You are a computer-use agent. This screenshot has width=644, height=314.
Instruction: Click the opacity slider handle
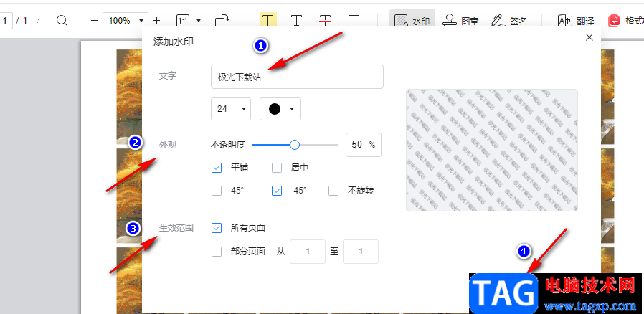click(295, 145)
